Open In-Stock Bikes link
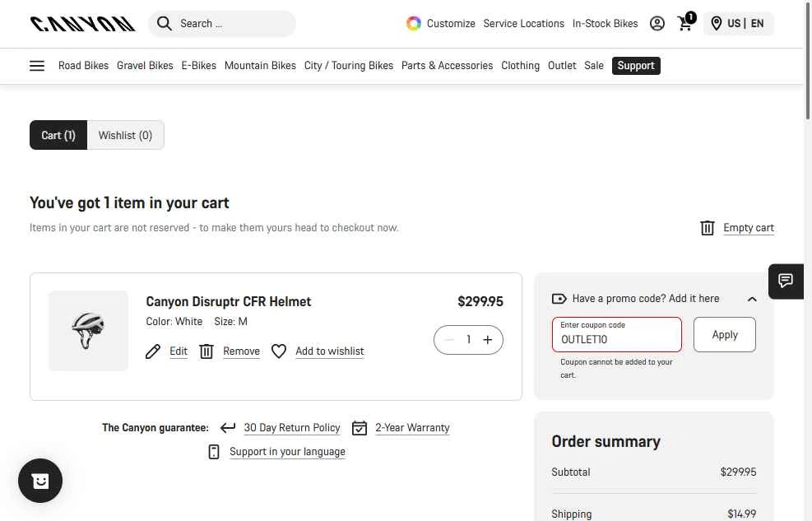 pos(605,23)
